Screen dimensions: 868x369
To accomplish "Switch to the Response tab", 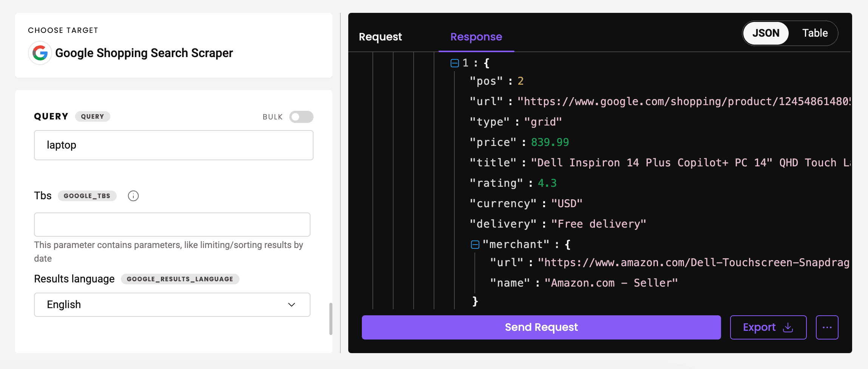I will click(476, 37).
